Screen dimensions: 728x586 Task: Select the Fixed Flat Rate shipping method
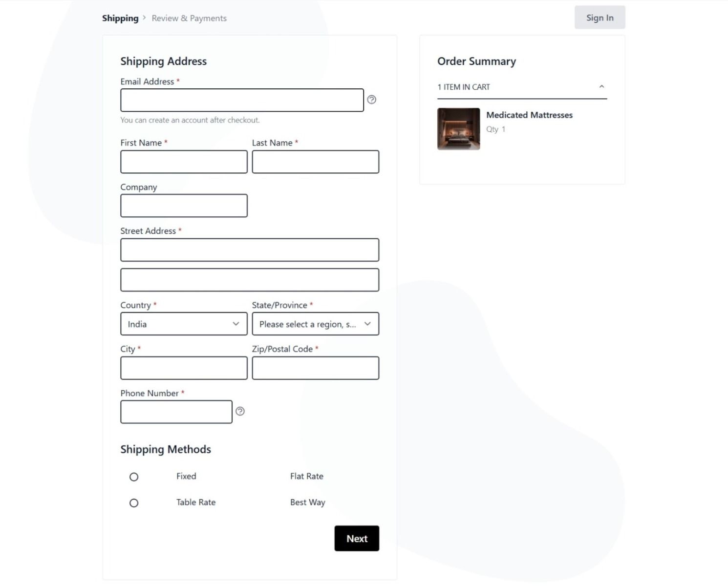[134, 477]
